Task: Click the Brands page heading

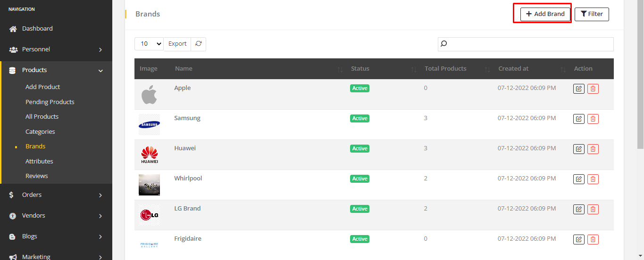Action: click(x=148, y=14)
